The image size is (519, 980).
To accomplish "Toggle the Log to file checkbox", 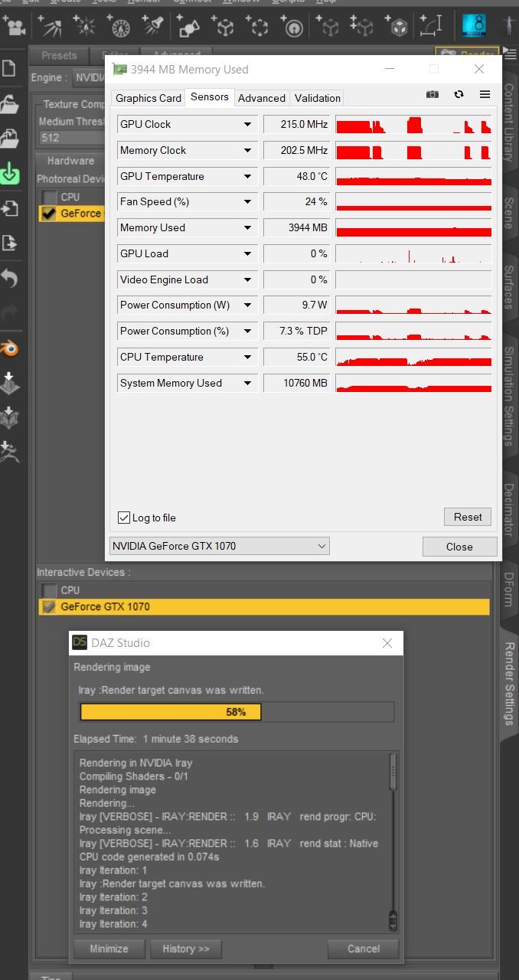I will point(124,518).
